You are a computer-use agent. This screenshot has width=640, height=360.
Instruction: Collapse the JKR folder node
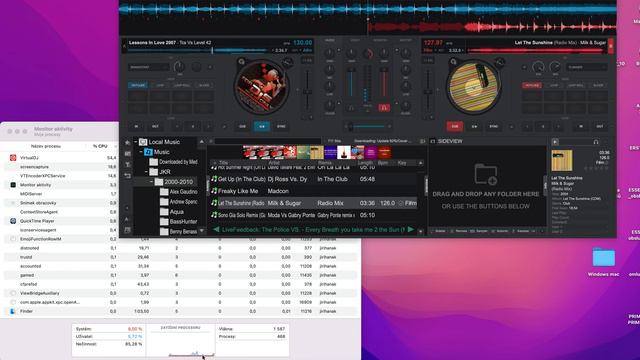pos(146,172)
